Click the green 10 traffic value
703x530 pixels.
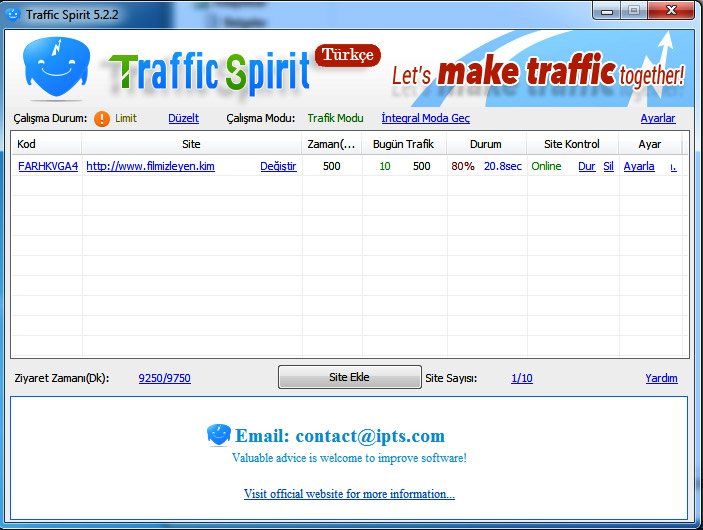(385, 166)
